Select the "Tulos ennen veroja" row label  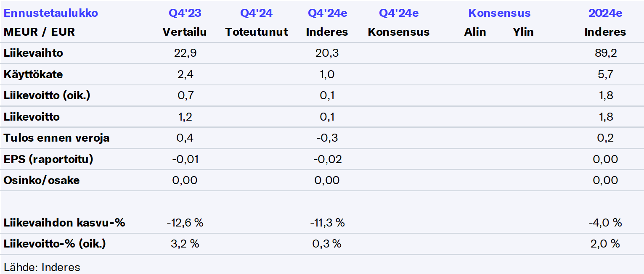pyautogui.click(x=56, y=138)
